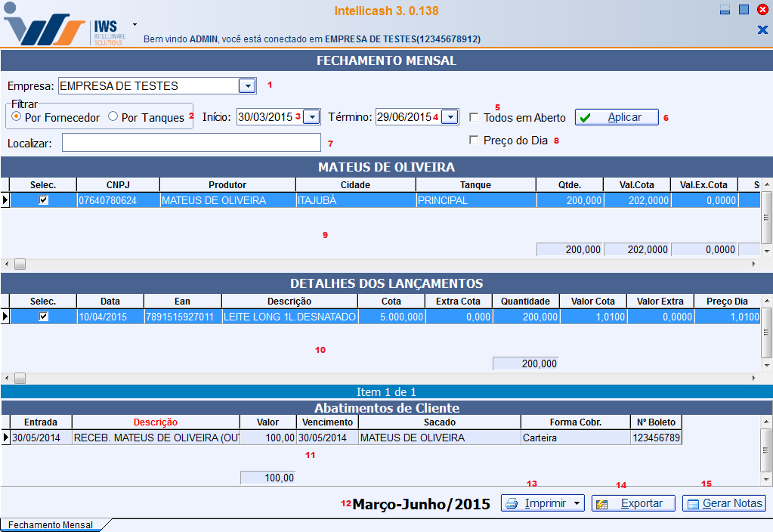Open the Início date picker dropdown
The height and width of the screenshot is (532, 773).
coord(313,117)
